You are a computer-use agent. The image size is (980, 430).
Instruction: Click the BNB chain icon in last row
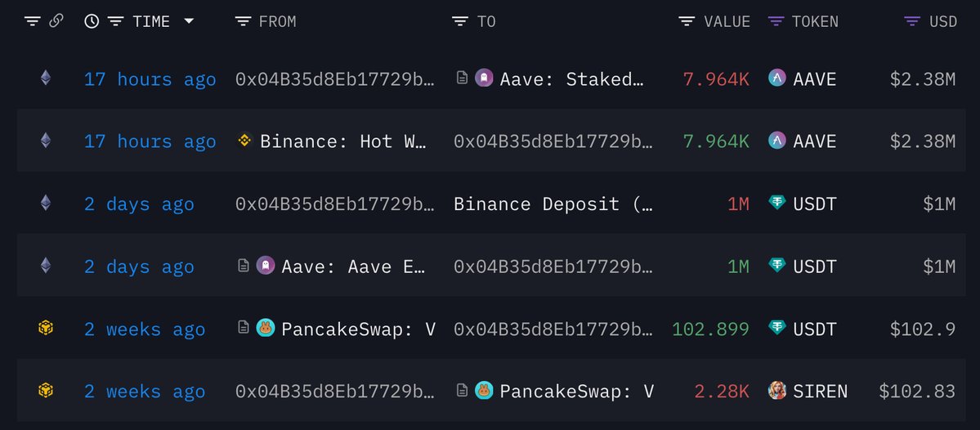click(46, 391)
